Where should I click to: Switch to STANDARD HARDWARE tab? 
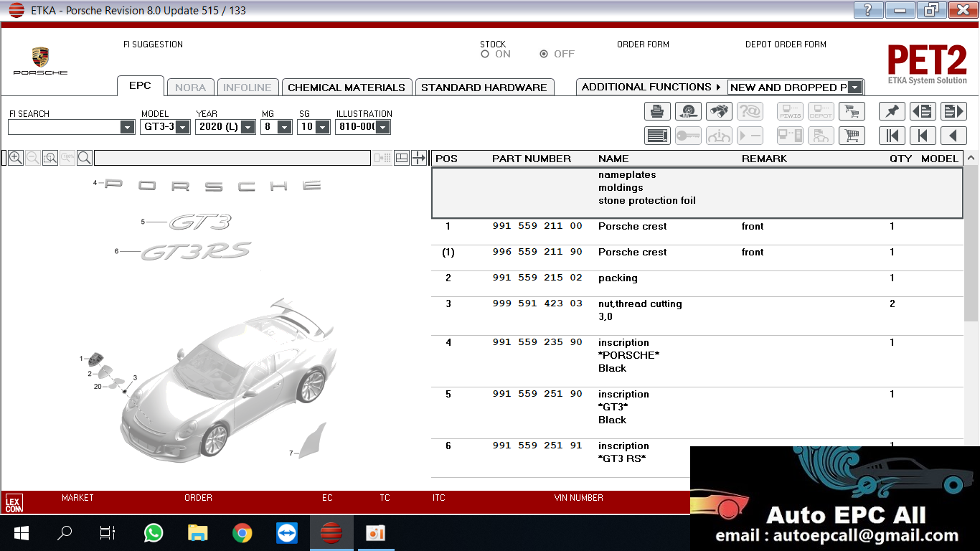coord(484,88)
